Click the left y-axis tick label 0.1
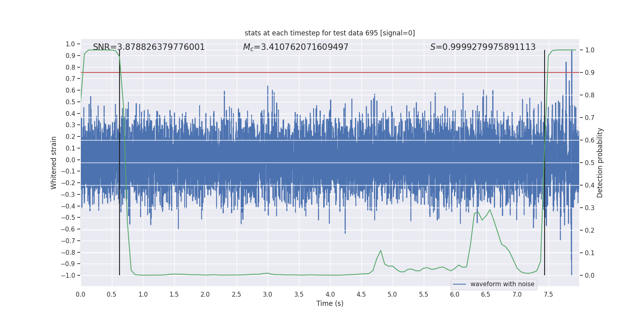This screenshot has width=644, height=322. (70, 148)
